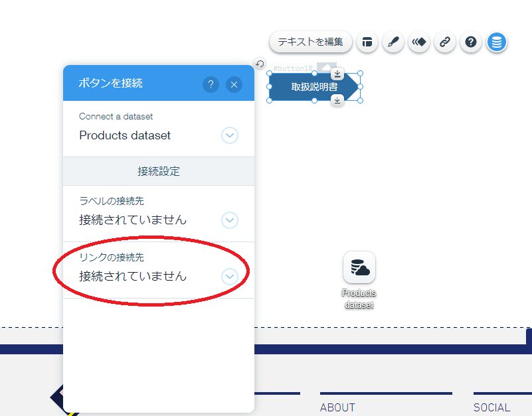Image resolution: width=532 pixels, height=416 pixels.
Task: Click the テキストを編集 button
Action: tap(310, 42)
